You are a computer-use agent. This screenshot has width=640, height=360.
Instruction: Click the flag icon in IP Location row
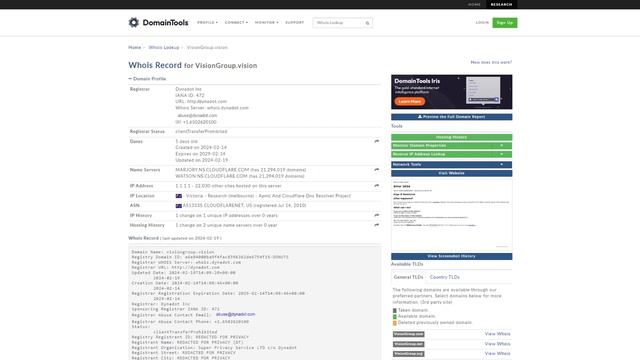179,196
